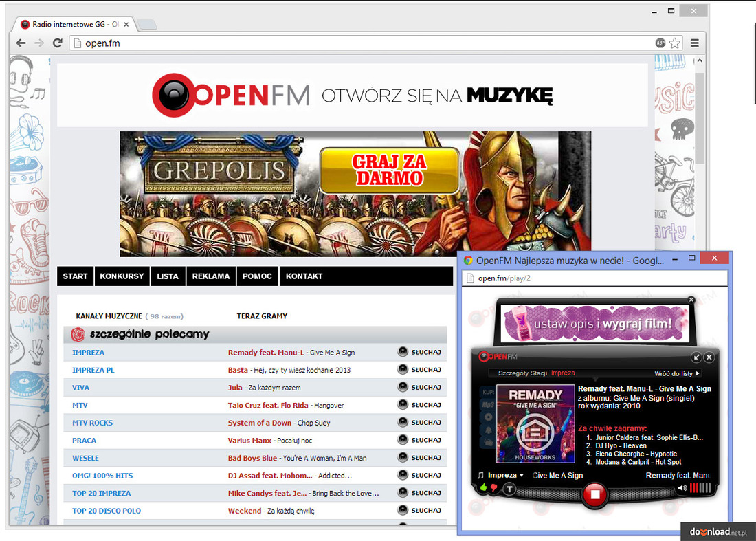The image size is (756, 541).
Task: Click SŁUCHAJ speaker icon for MTV ROCKS
Action: (403, 422)
